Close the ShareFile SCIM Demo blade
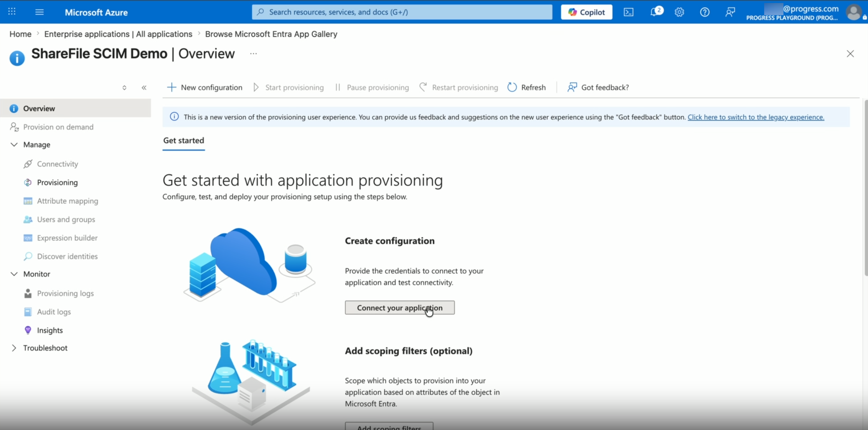Screen dimensions: 868x430 [x=850, y=54]
